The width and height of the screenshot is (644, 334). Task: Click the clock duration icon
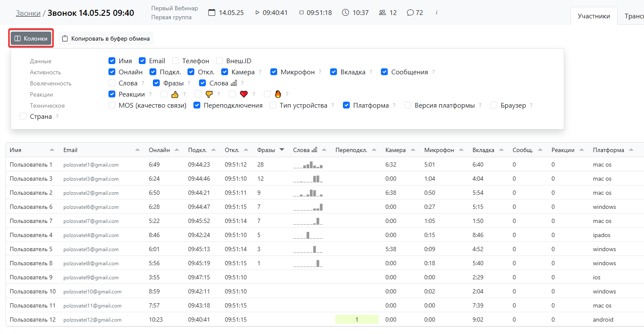pos(345,12)
